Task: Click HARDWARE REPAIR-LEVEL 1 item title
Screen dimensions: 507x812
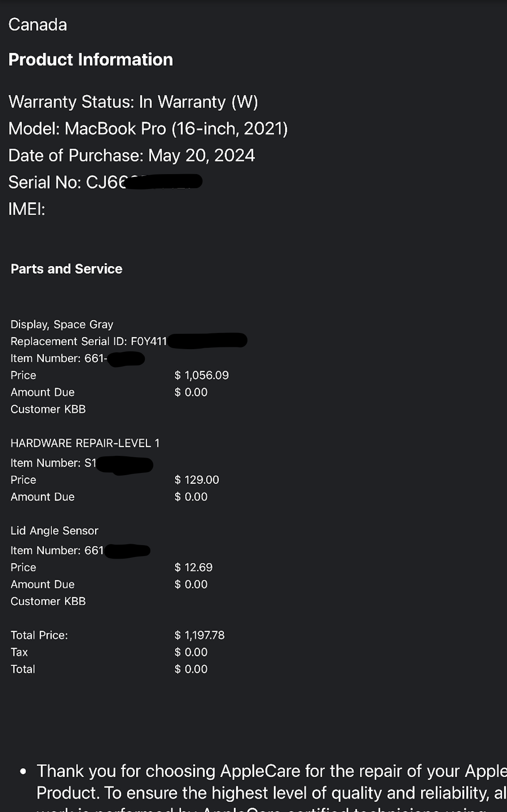Action: pos(85,443)
